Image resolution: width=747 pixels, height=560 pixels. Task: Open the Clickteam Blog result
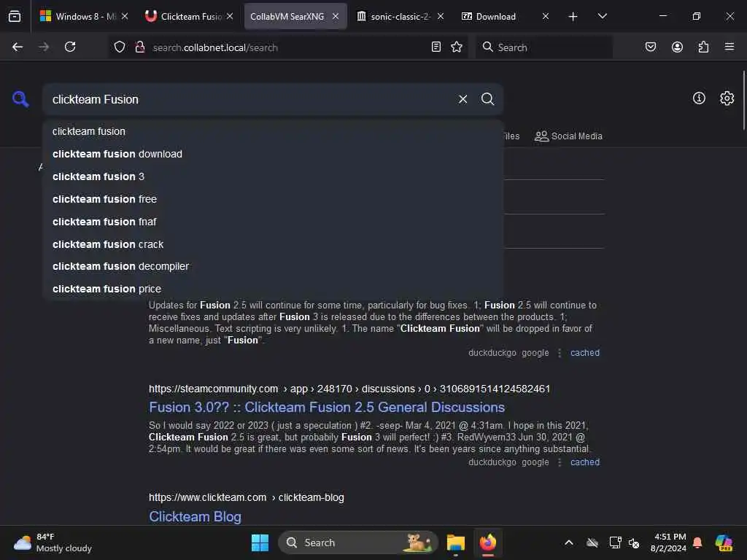click(x=195, y=517)
